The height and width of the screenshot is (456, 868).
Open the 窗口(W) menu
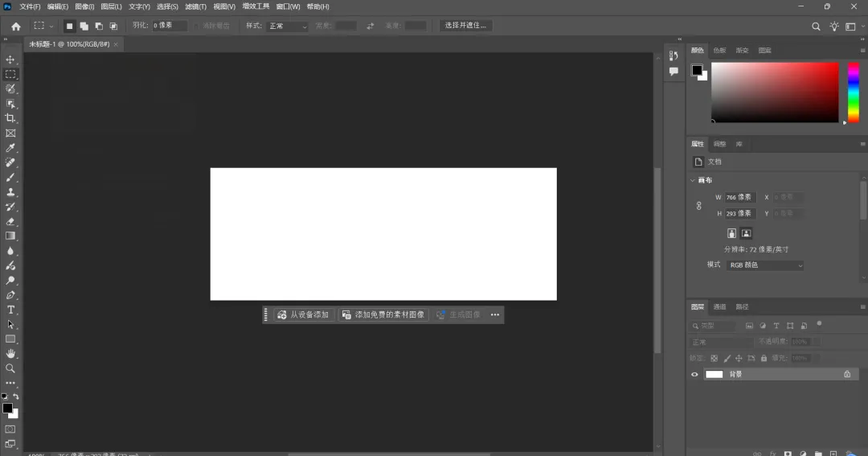pos(288,6)
